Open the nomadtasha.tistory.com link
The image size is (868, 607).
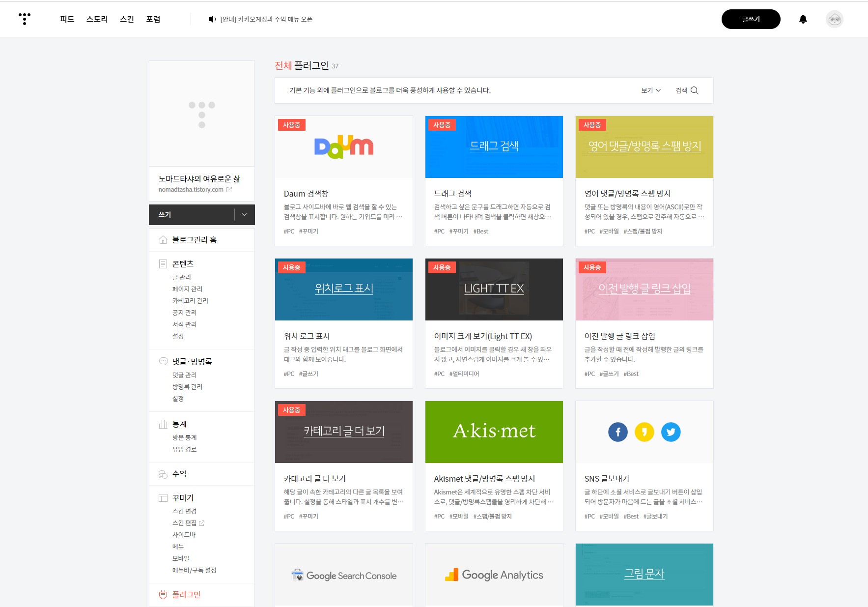191,190
